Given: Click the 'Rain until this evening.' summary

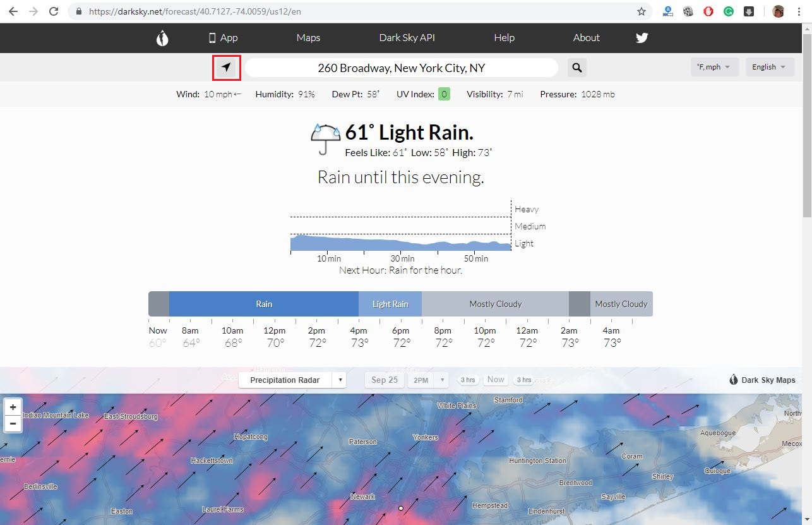Looking at the screenshot, I should pos(401,177).
